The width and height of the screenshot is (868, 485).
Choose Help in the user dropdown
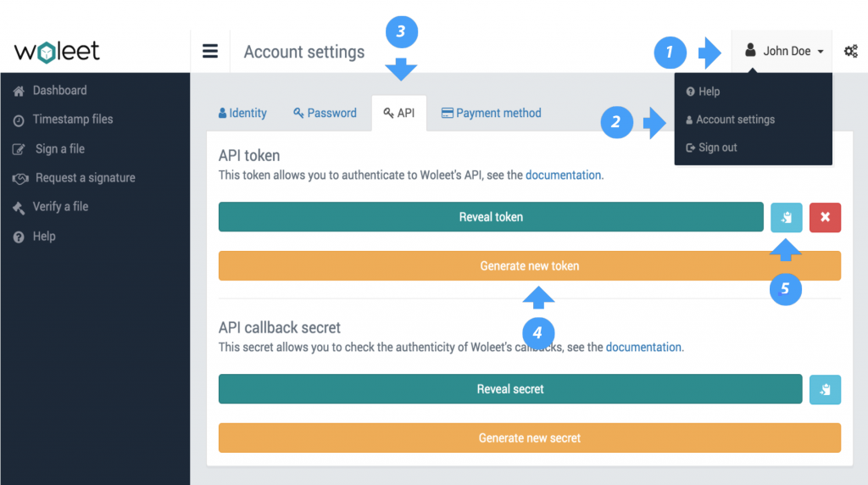[x=703, y=92]
